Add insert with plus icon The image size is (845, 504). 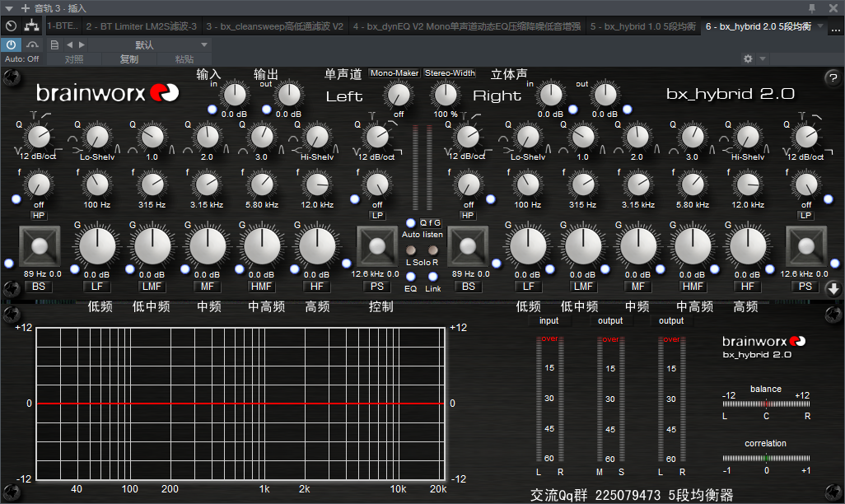(26, 8)
